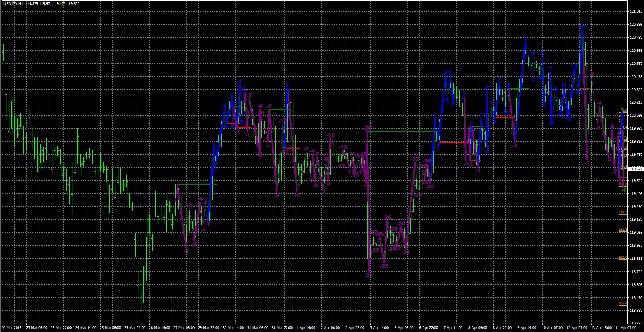Select the purple wave label -37

pos(430,187)
